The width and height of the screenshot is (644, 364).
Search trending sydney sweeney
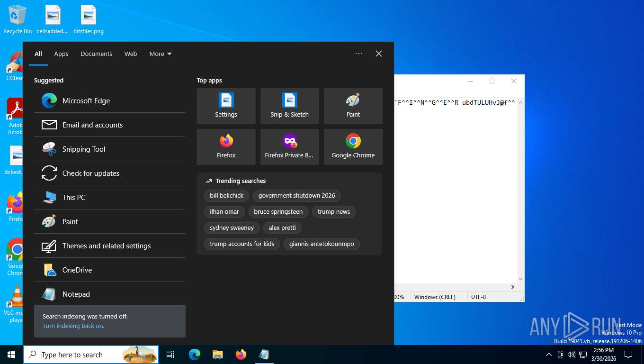[x=232, y=227]
